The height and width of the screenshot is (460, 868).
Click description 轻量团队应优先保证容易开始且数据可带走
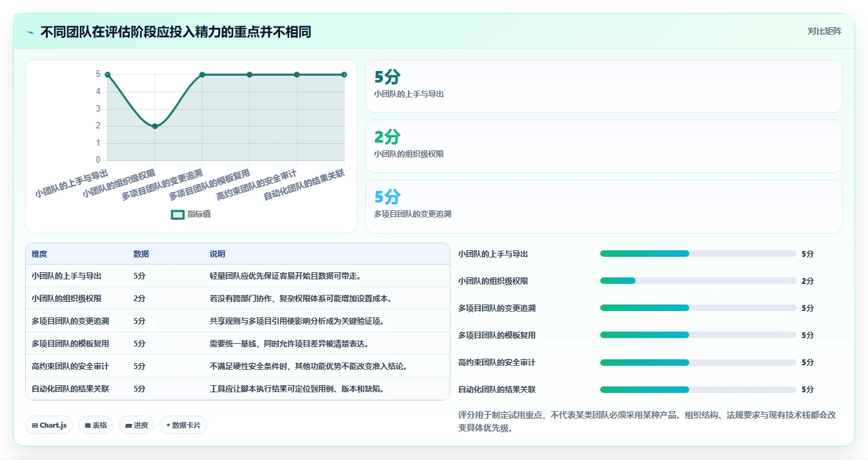pyautogui.click(x=285, y=276)
